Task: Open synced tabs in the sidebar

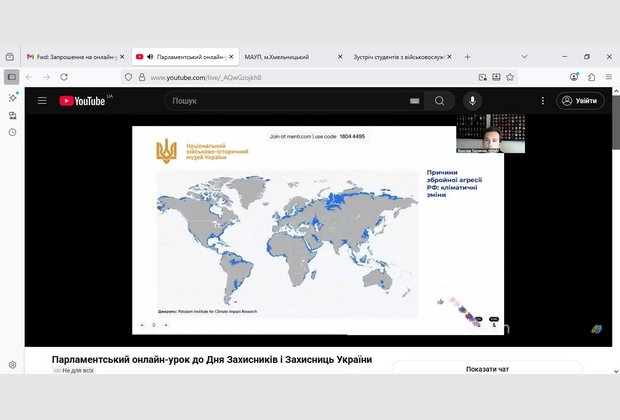Action: pyautogui.click(x=13, y=115)
